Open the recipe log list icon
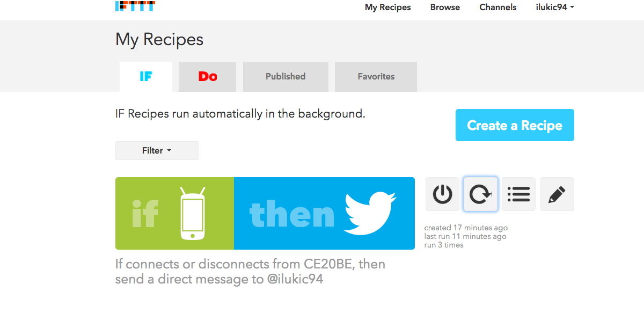644x313 pixels. point(518,194)
